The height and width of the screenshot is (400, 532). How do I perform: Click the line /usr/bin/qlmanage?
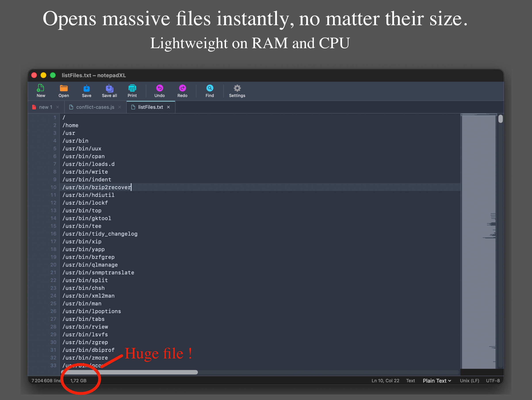point(90,265)
